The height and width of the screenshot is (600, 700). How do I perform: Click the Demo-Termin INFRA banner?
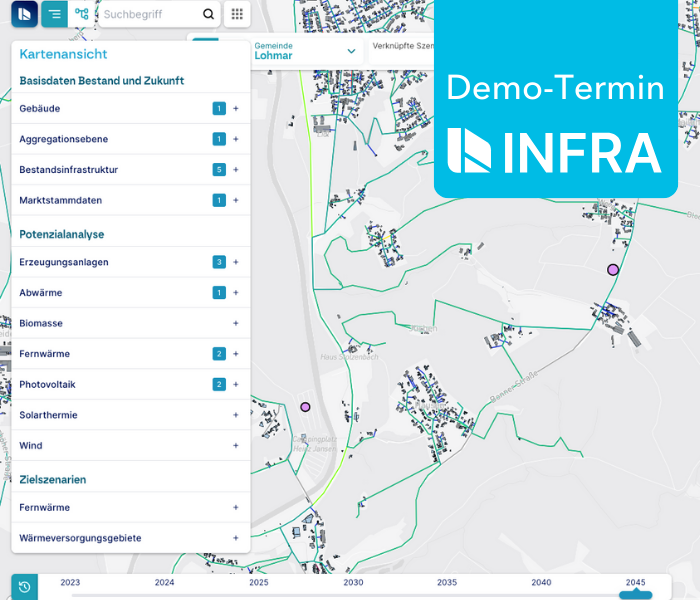tap(556, 98)
